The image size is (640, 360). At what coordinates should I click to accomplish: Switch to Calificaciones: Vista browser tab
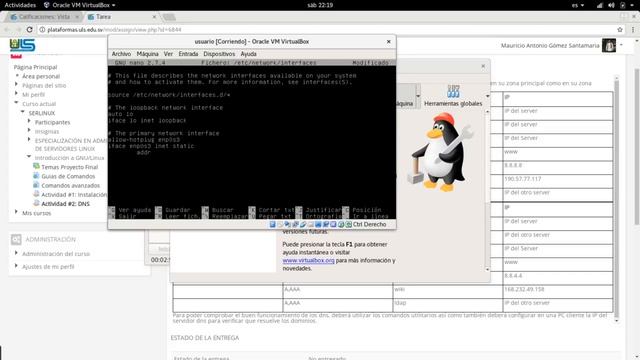point(44,17)
